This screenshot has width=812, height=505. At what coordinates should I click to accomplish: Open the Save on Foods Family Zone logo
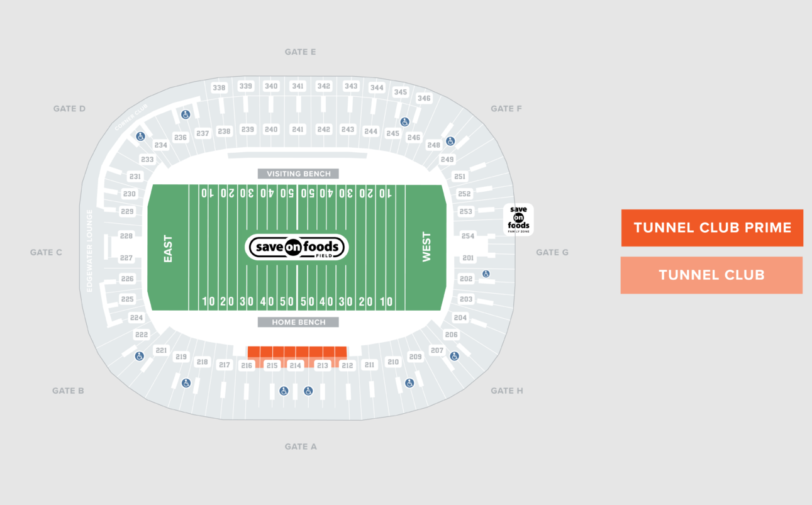(x=519, y=219)
